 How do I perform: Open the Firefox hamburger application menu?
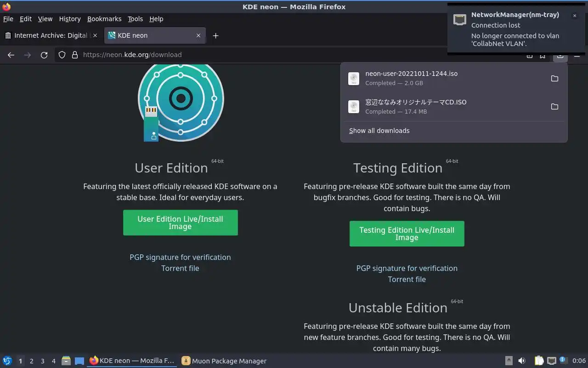[x=577, y=55]
